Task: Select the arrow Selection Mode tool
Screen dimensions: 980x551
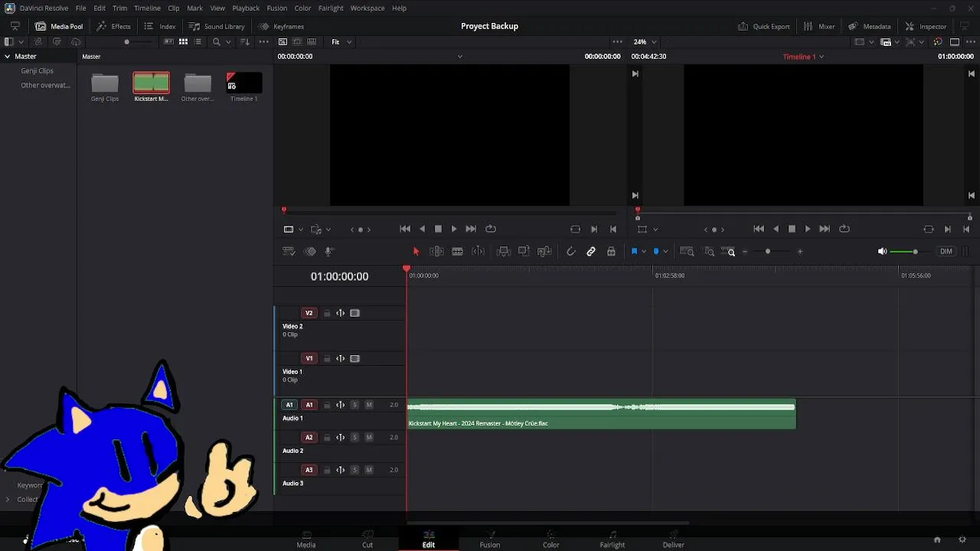Action: click(416, 251)
